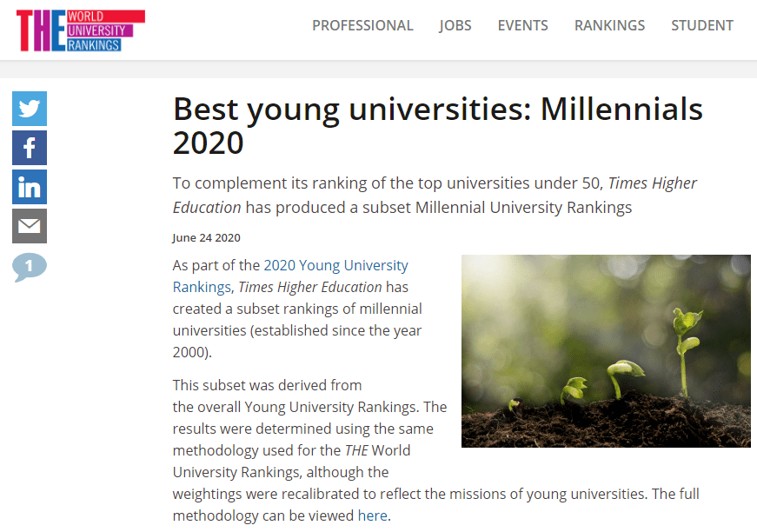757x532 pixels.
Task: Share article on Twitter
Action: 30,109
